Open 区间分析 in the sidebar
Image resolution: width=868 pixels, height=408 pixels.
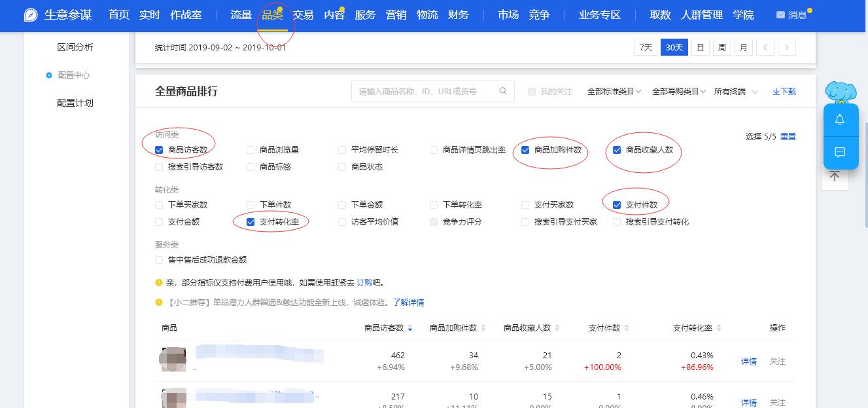75,47
